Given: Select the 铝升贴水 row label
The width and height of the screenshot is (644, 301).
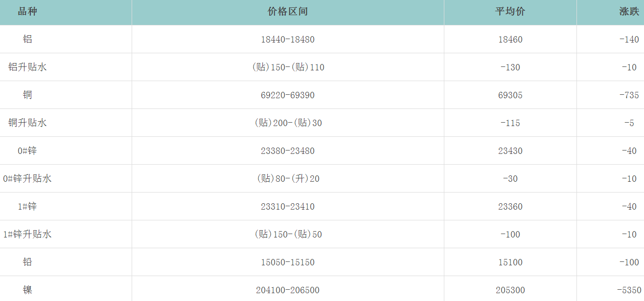Looking at the screenshot, I should pos(27,67).
